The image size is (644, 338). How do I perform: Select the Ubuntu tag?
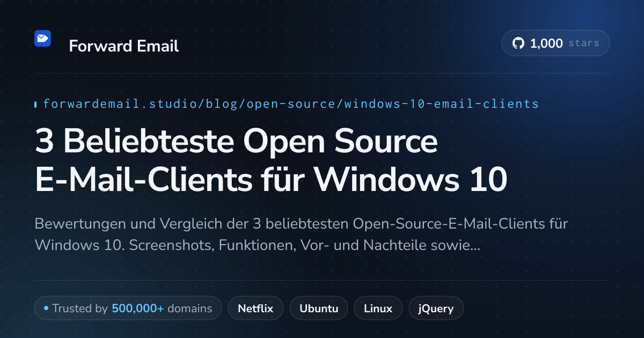pyautogui.click(x=319, y=308)
